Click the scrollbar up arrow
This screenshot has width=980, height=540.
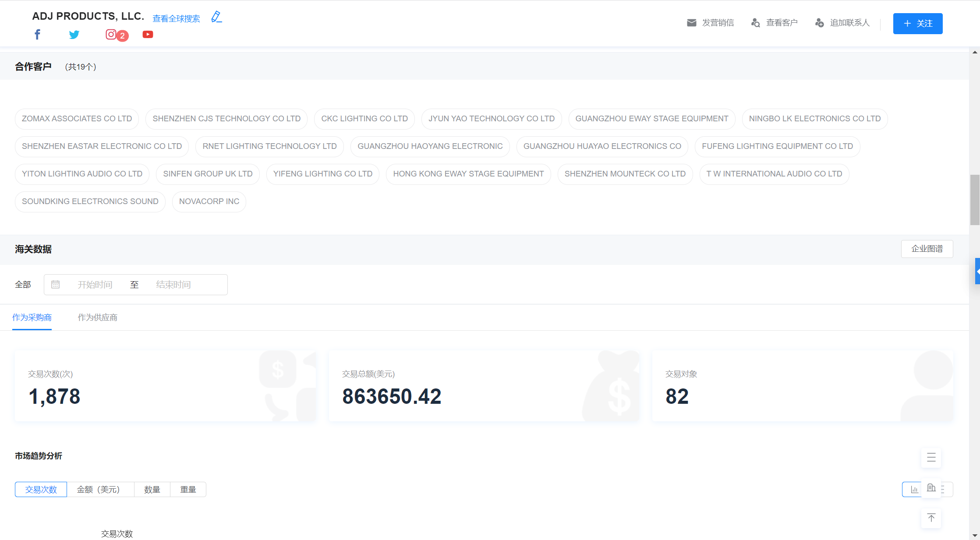click(975, 52)
